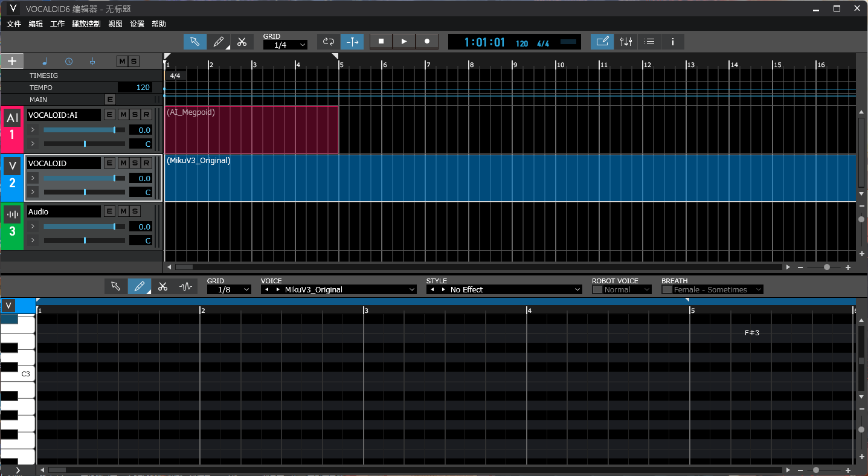Click the record button
The image size is (868, 476).
(x=427, y=41)
